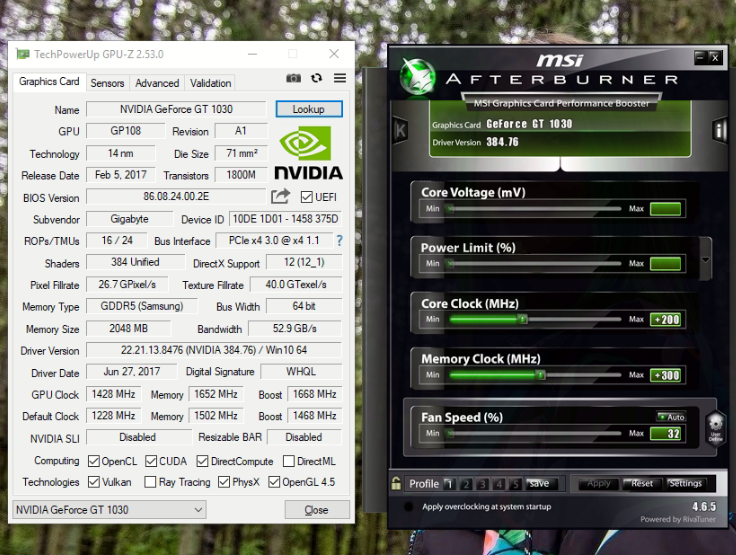This screenshot has width=736, height=555.
Task: Click the Afterburner Reset button
Action: (x=642, y=483)
